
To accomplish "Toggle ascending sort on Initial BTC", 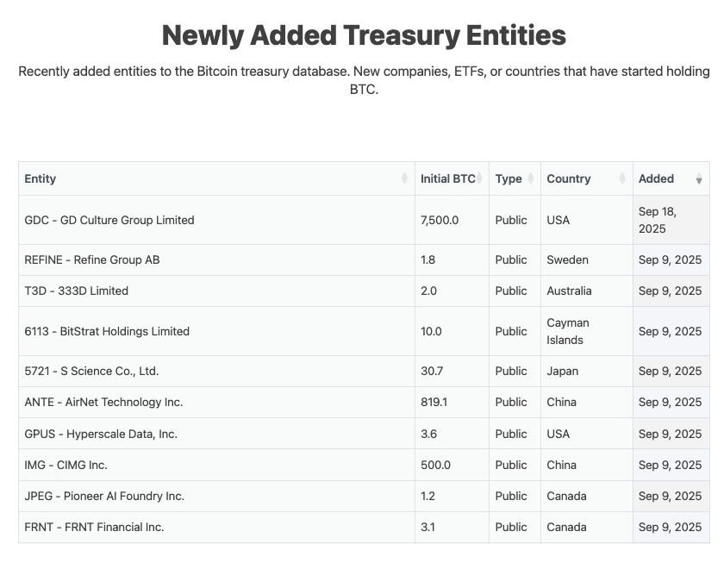I will [x=479, y=178].
